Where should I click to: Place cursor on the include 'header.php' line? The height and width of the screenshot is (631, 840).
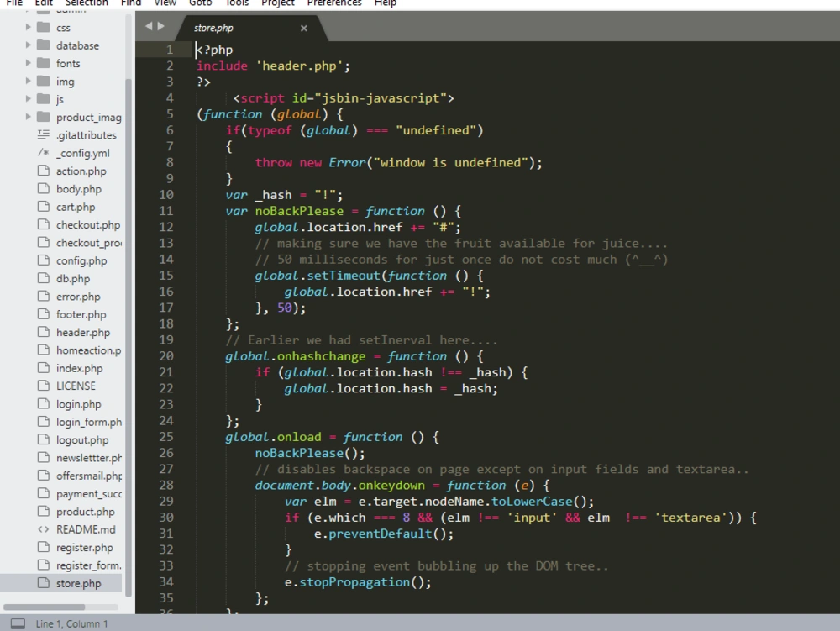click(273, 66)
